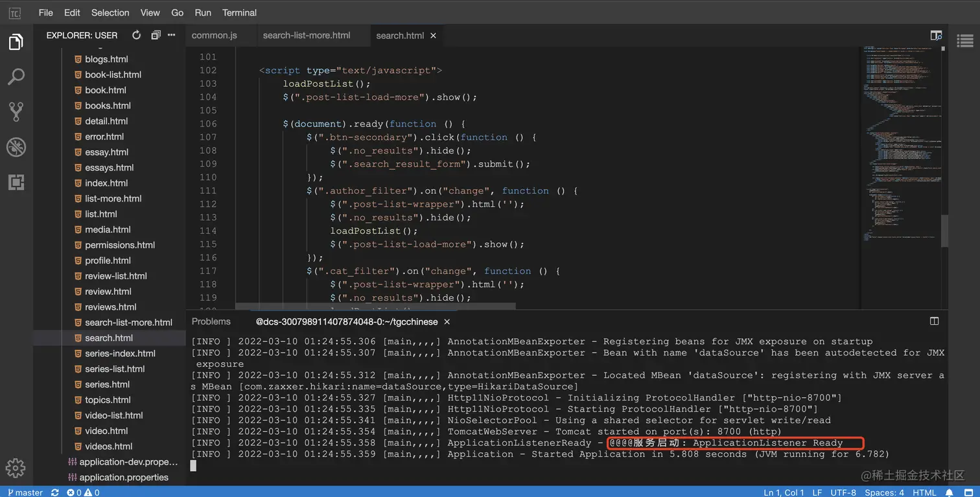This screenshot has height=497, width=980.
Task: Open the Go menu
Action: [178, 12]
